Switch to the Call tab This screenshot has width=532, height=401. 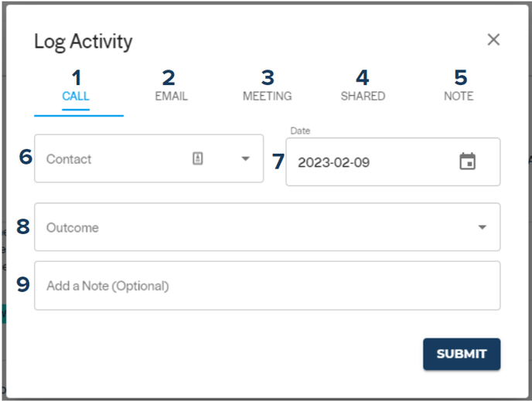76,97
